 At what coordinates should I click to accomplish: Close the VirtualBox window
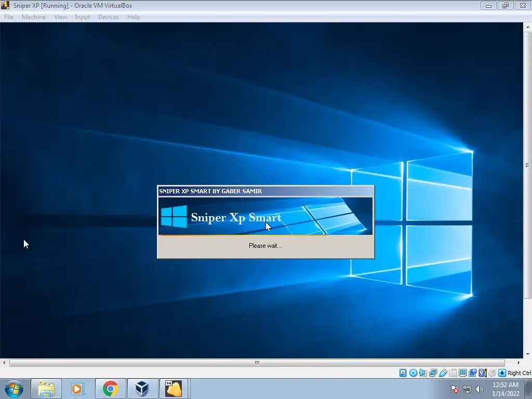(x=523, y=5)
